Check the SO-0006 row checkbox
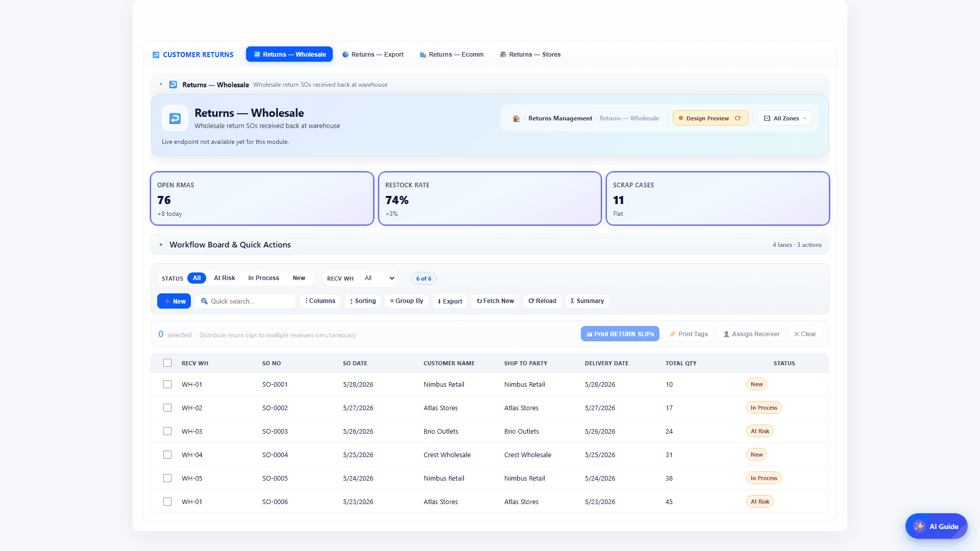This screenshot has height=551, width=980. pos(167,502)
